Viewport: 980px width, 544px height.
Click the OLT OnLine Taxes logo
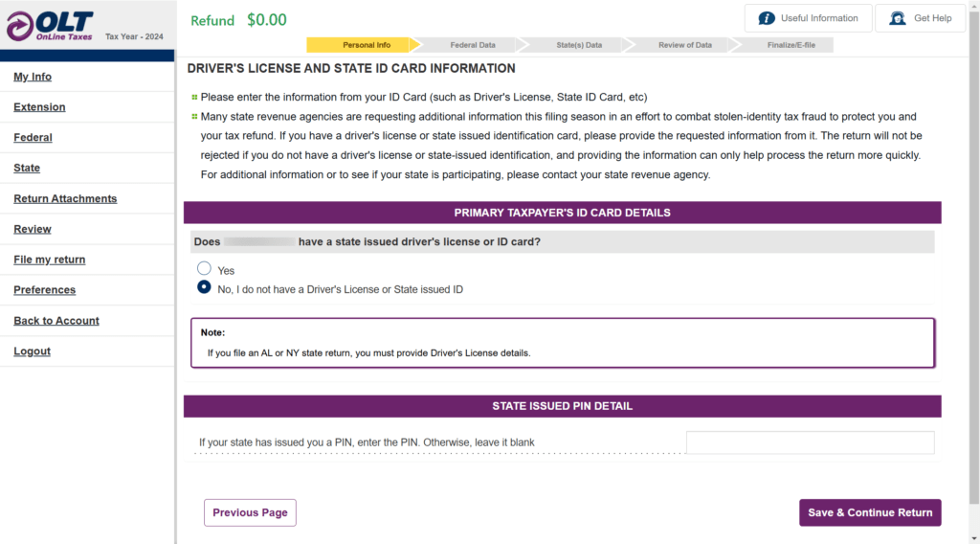click(50, 26)
